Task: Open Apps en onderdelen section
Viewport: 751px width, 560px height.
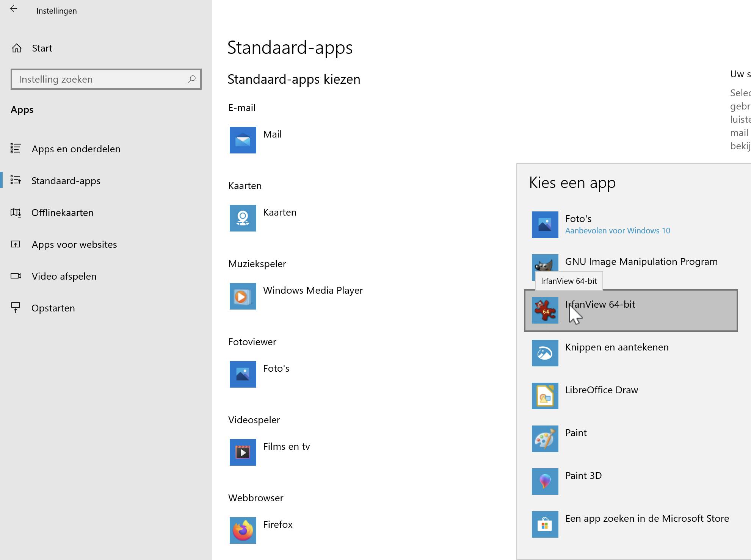Action: point(76,149)
